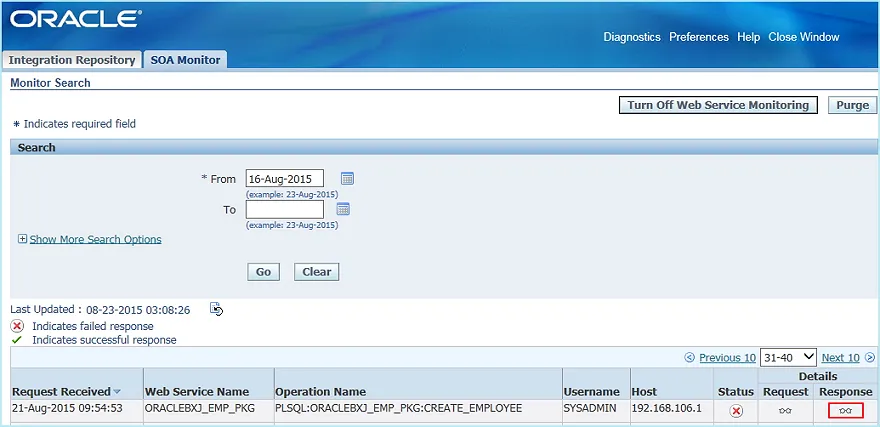Click the Next 10 arrow icon

click(x=869, y=357)
